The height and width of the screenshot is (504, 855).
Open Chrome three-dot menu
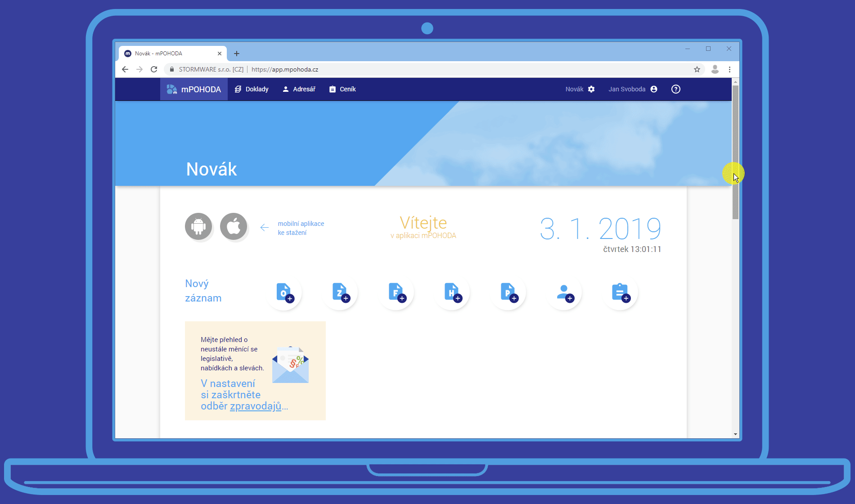point(729,69)
